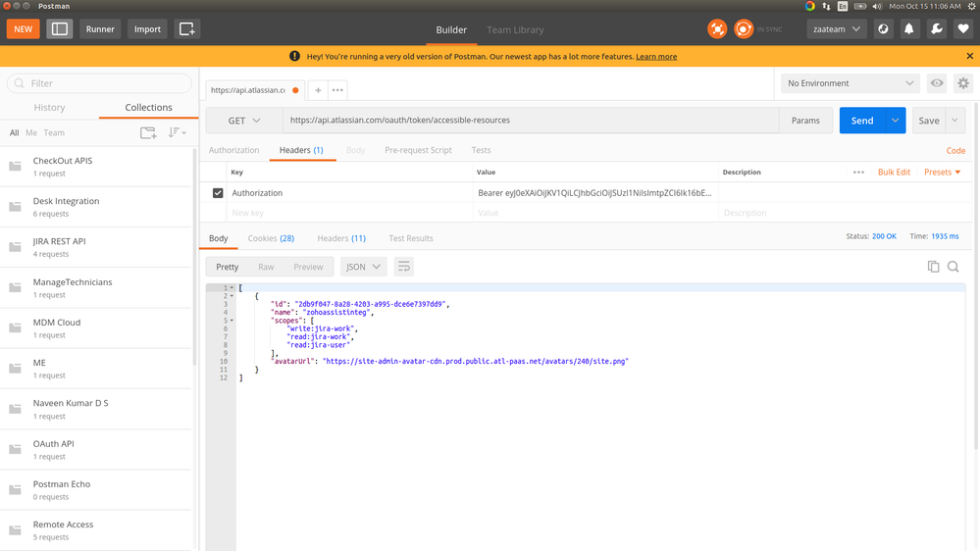Switch to the Team Library tab

(515, 30)
